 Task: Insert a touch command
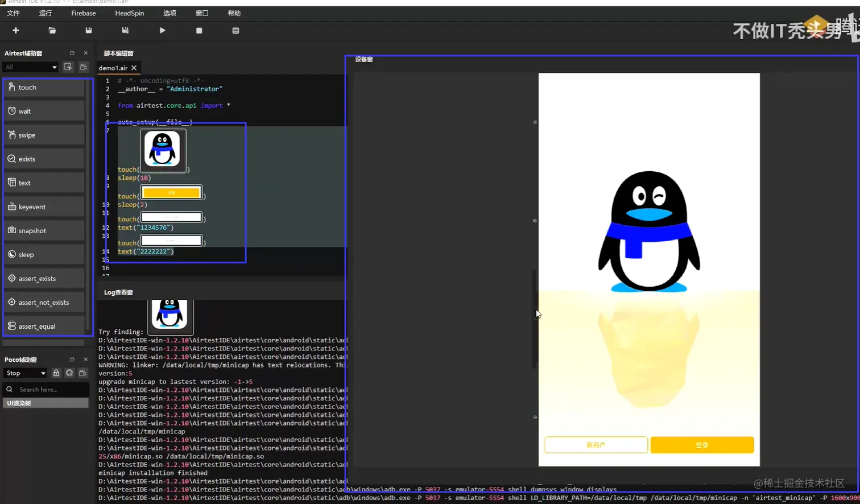click(45, 88)
